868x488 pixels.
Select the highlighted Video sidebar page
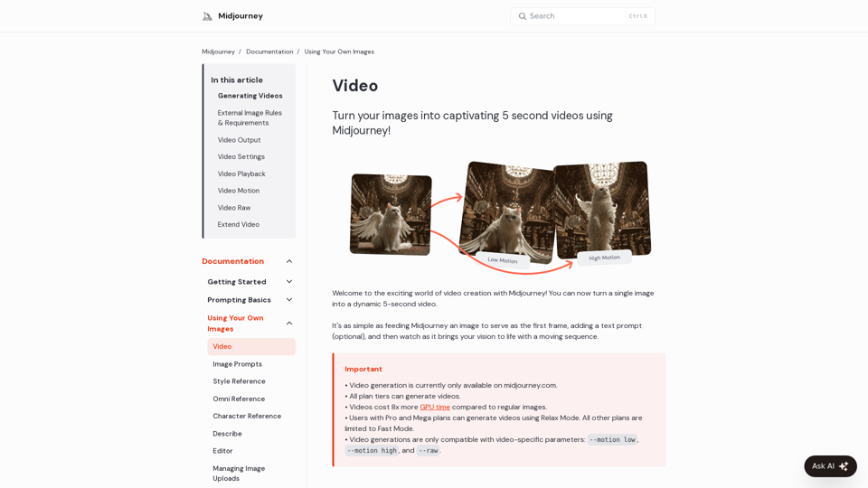(x=251, y=346)
